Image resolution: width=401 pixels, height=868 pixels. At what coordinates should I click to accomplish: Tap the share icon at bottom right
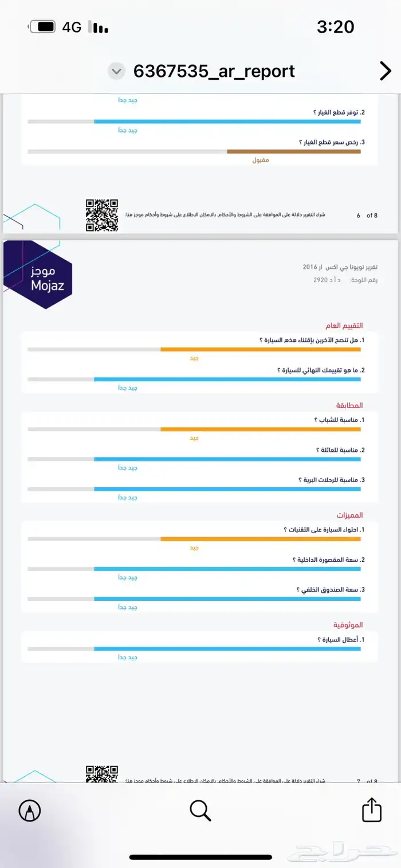click(370, 810)
